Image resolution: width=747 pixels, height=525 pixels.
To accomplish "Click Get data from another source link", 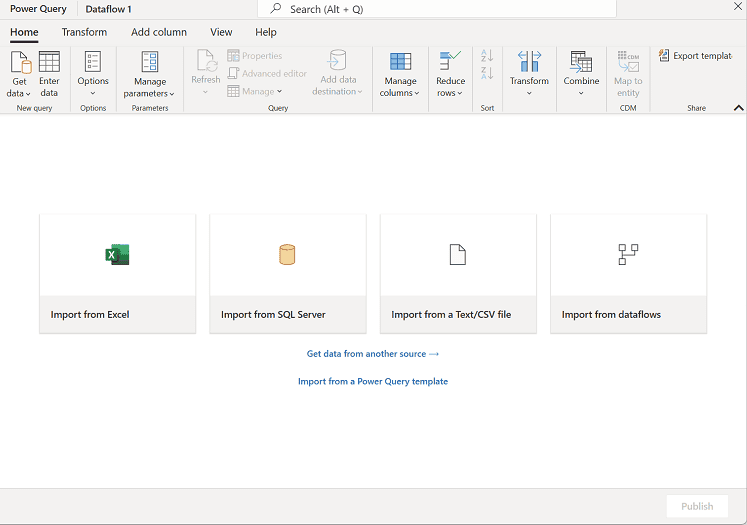I will click(x=372, y=354).
